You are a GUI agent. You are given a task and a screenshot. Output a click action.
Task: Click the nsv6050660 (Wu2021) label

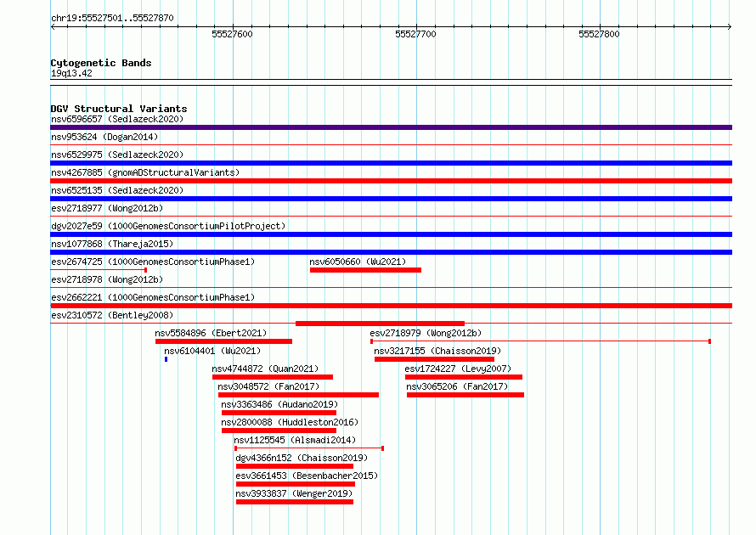[358, 262]
